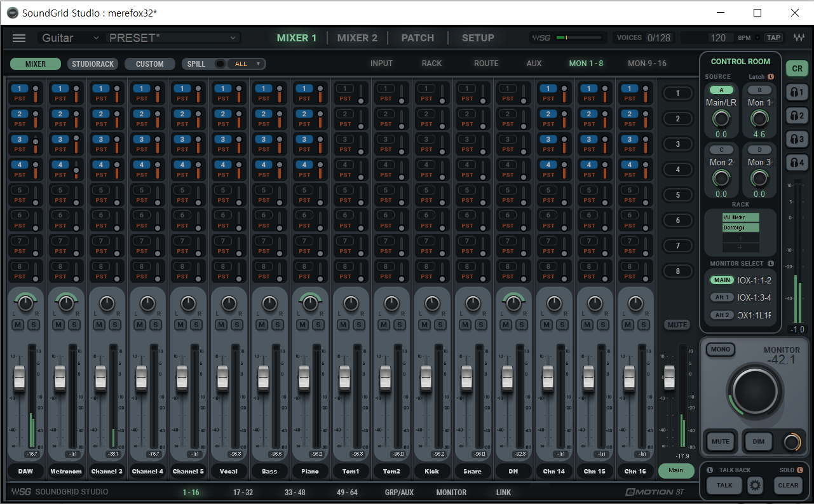Click the Bass channel volume fader
Image resolution: width=814 pixels, height=504 pixels.
click(x=263, y=378)
